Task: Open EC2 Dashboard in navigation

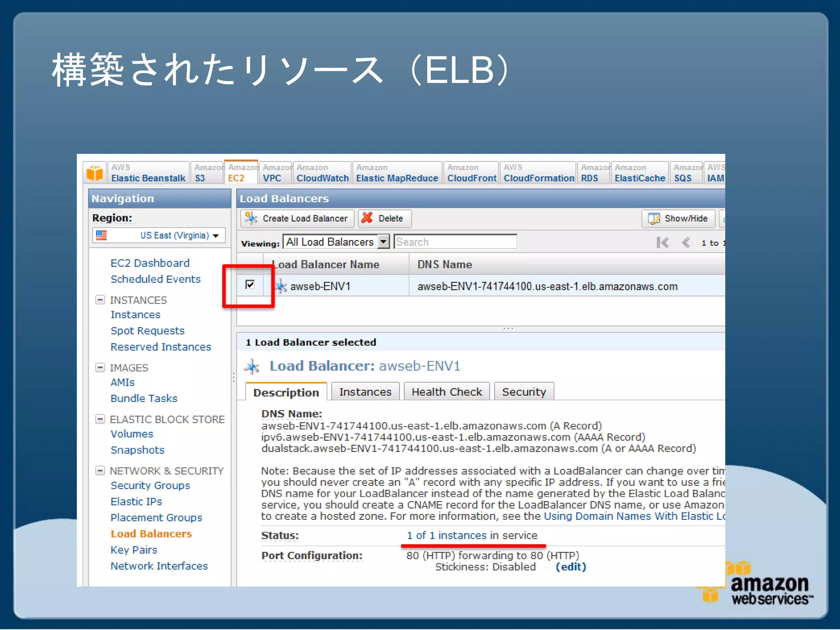Action: tap(150, 263)
